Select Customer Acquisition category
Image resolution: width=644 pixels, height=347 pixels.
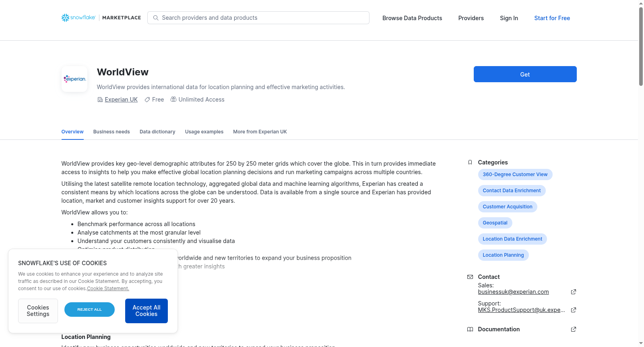(508, 207)
